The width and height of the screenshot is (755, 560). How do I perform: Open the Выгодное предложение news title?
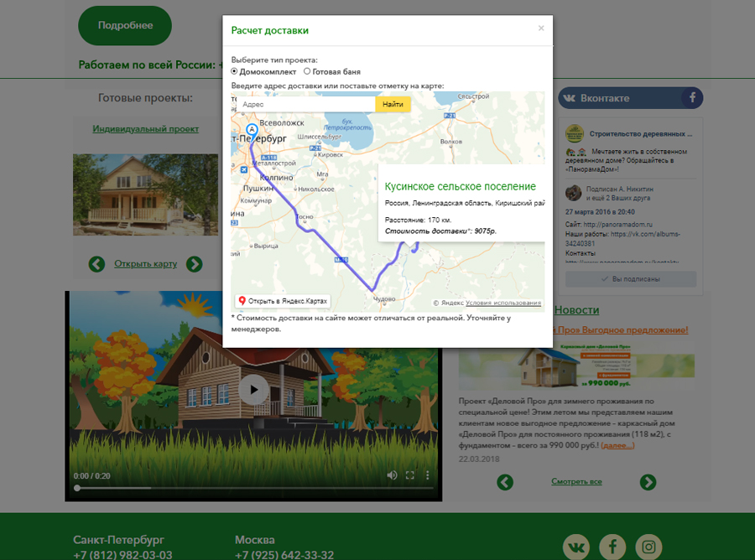(622, 330)
